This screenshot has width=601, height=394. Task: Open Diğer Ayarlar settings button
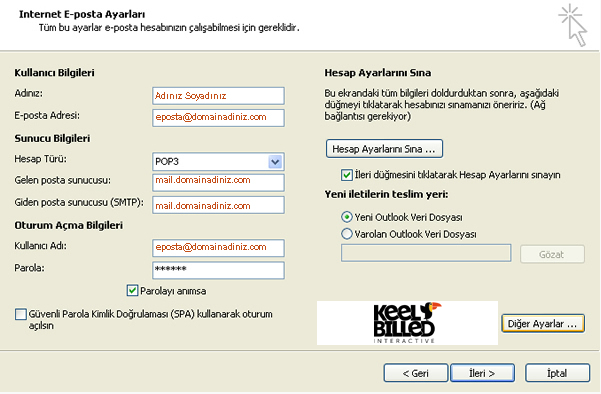coord(543,323)
